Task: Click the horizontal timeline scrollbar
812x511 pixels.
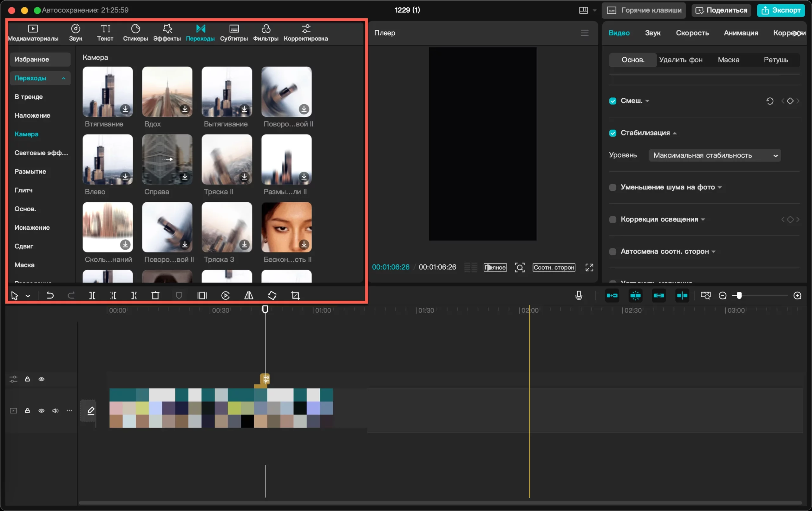Action: (440, 502)
